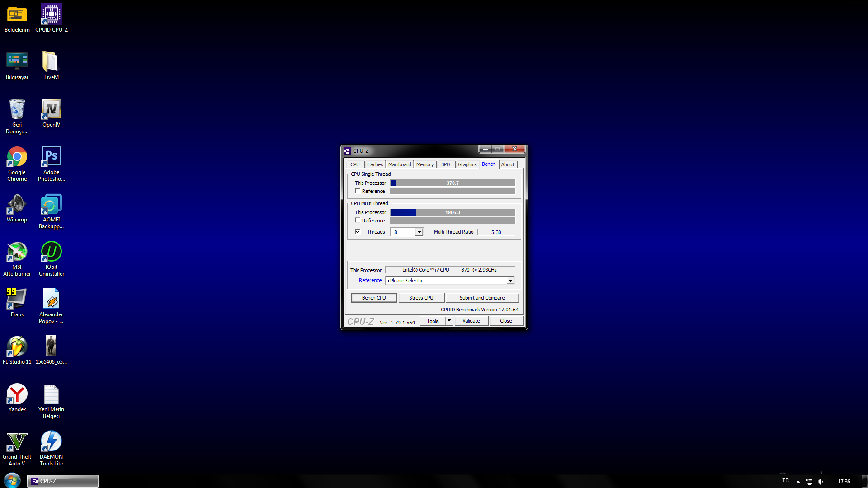The height and width of the screenshot is (488, 868).
Task: Open the Alexander Popov file icon
Action: [x=51, y=307]
